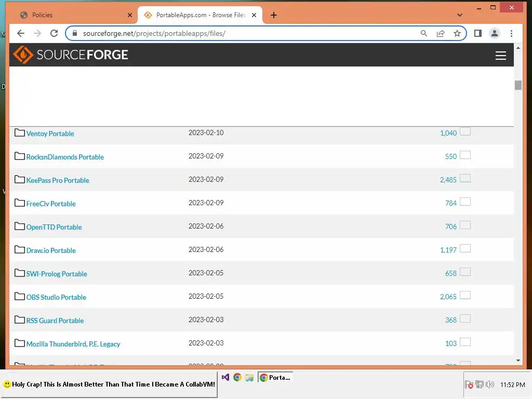Image resolution: width=532 pixels, height=399 pixels.
Task: Click the 2,065 download count for OBS Studio
Action: pyautogui.click(x=448, y=297)
